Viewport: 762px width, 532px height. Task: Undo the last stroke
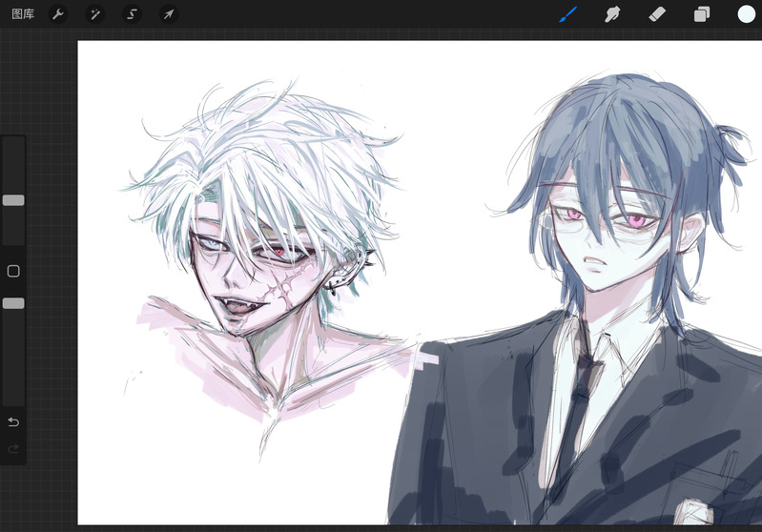[x=13, y=421]
